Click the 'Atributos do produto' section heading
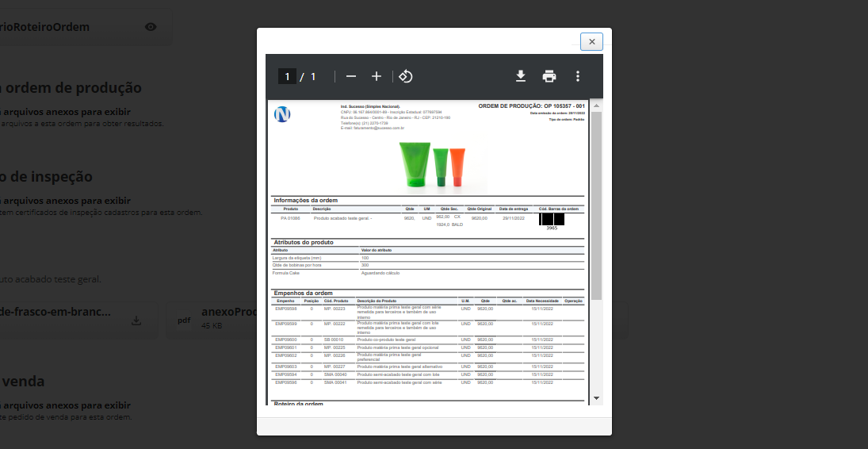This screenshot has height=449, width=868. (304, 242)
